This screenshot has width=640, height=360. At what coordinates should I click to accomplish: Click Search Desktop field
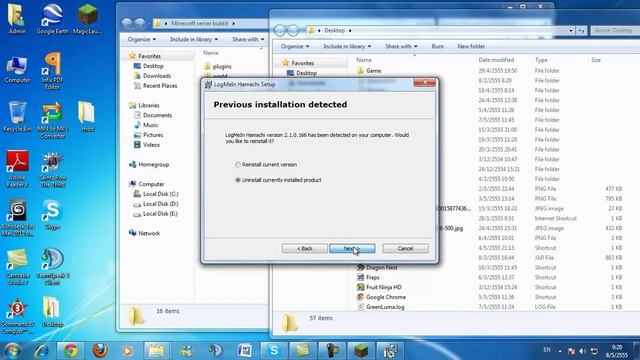click(x=615, y=31)
